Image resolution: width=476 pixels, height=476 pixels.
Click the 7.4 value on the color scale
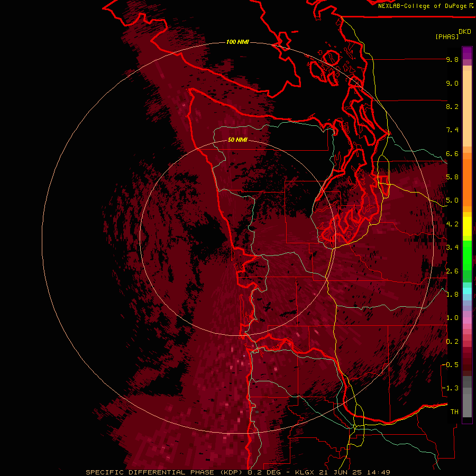(x=452, y=130)
